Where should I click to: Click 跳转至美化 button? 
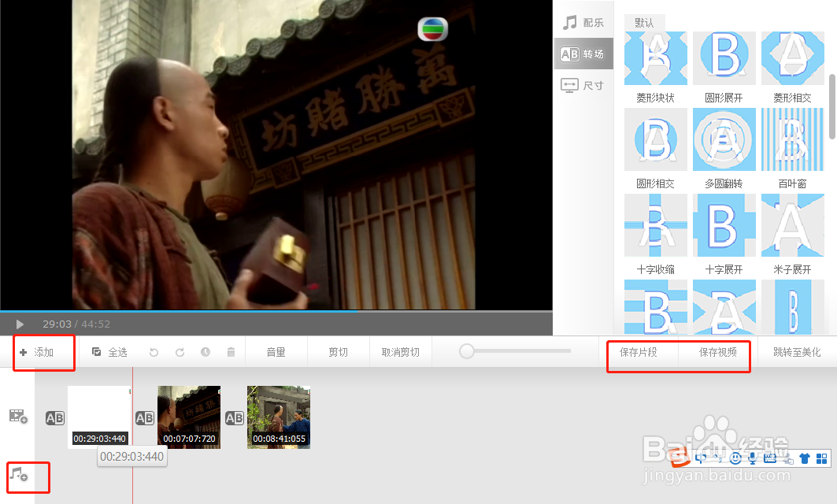tap(797, 352)
